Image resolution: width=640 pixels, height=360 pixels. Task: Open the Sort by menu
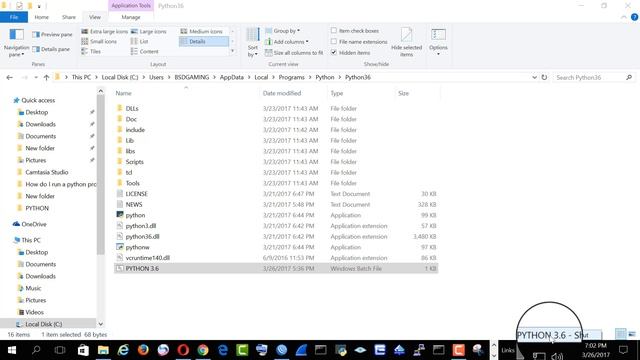point(253,42)
